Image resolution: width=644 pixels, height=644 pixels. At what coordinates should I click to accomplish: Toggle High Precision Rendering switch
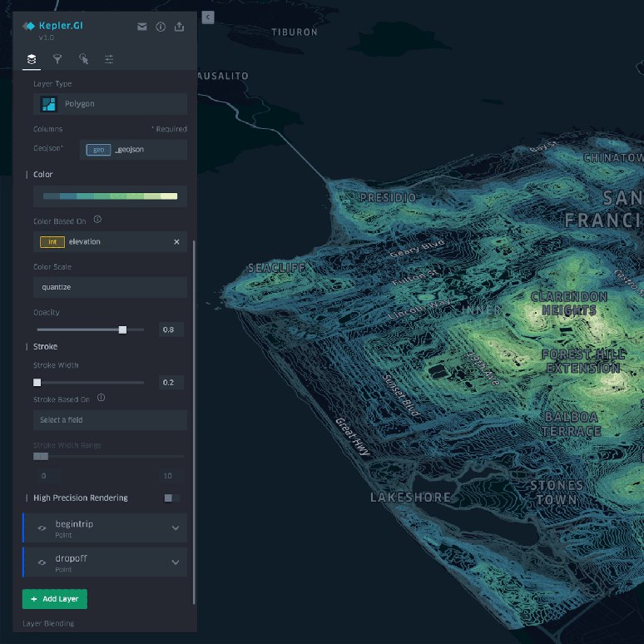pos(171,498)
